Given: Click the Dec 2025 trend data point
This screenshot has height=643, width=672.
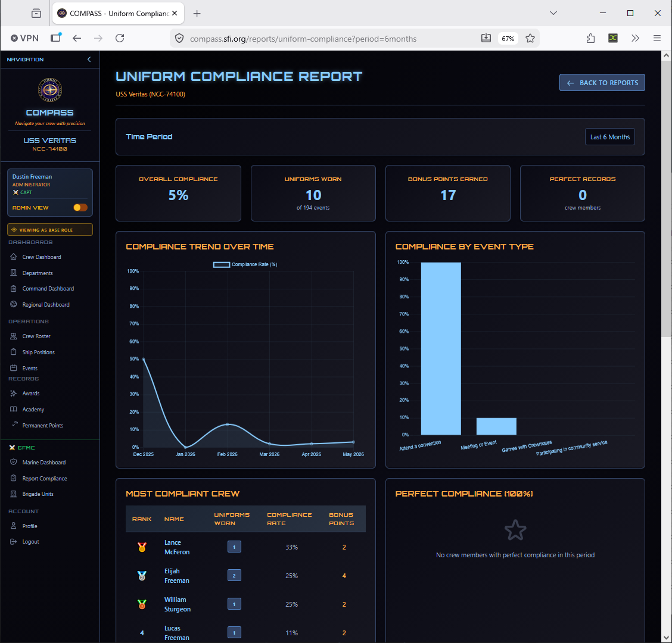Looking at the screenshot, I should point(143,359).
